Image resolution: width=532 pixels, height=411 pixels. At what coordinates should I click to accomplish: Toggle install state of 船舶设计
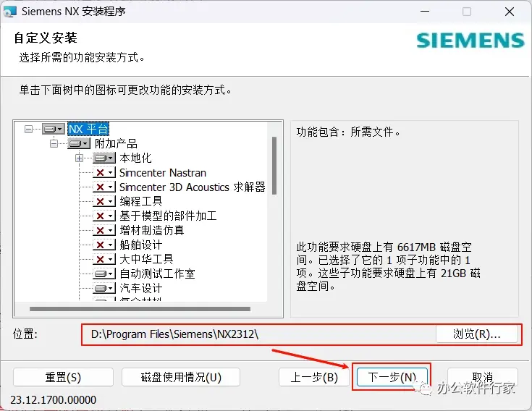coord(104,245)
